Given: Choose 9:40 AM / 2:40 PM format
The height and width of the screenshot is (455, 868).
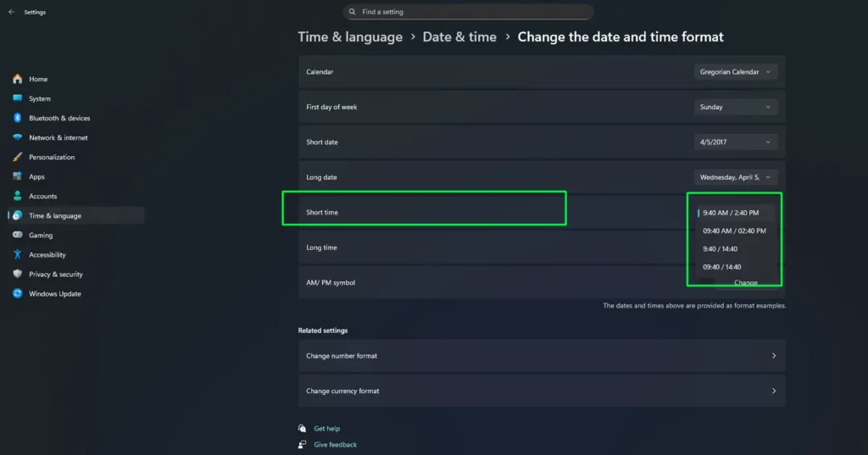Looking at the screenshot, I should coord(735,213).
